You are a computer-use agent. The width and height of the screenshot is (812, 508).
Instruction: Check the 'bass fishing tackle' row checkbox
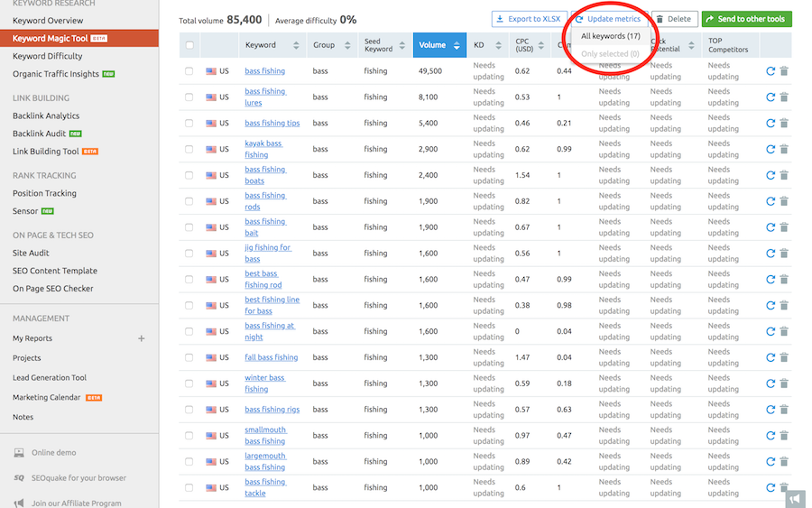[x=189, y=487]
